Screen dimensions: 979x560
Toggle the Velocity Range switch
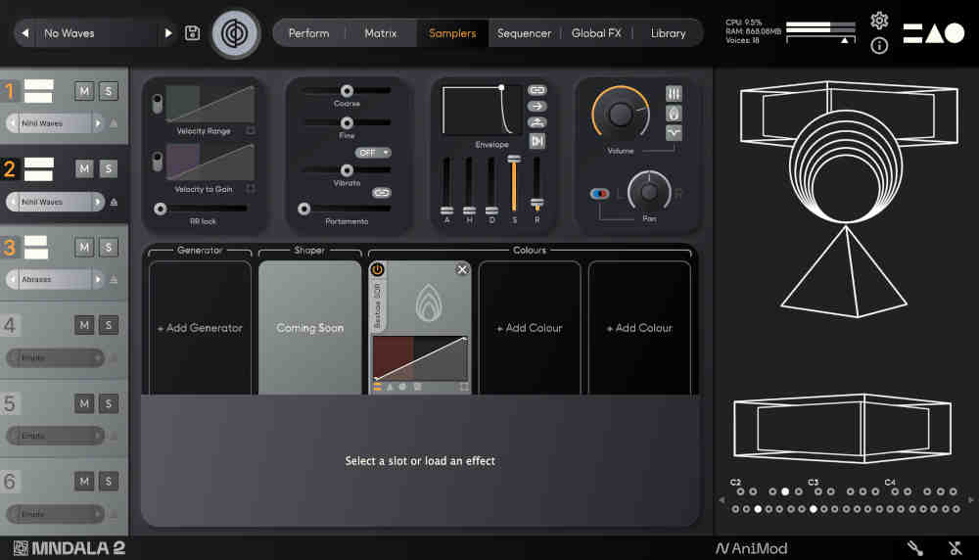pos(157,104)
